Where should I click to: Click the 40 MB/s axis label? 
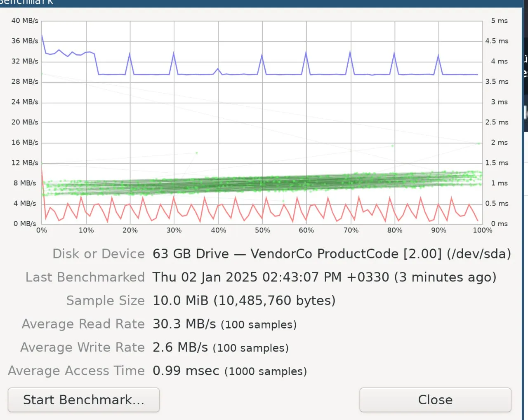(25, 21)
